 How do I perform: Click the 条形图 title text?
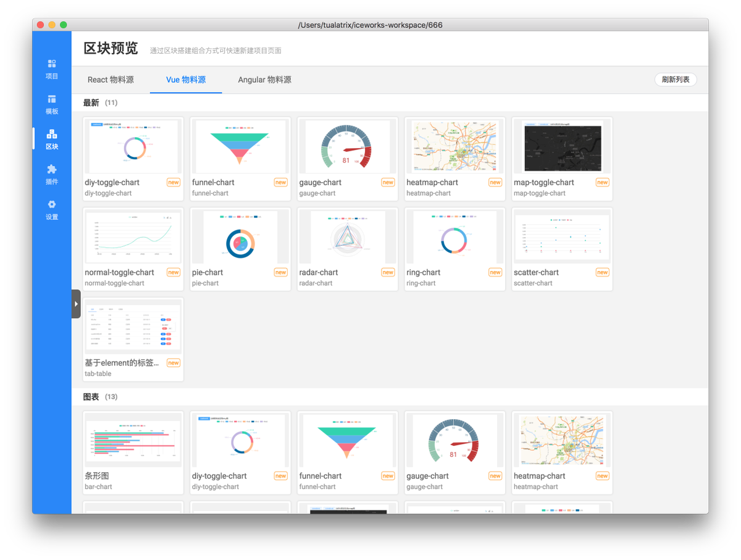[x=97, y=476]
